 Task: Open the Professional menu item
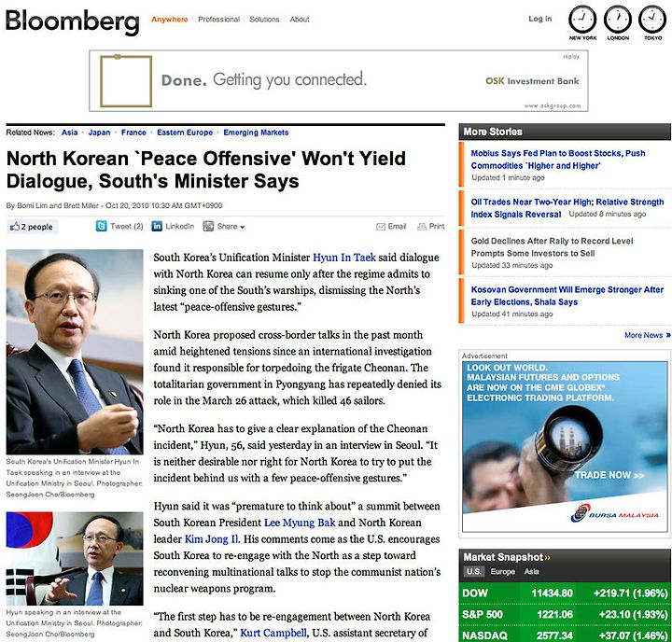(218, 20)
